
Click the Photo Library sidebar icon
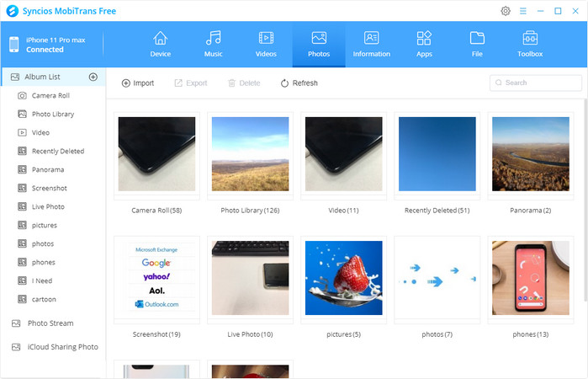click(x=22, y=115)
